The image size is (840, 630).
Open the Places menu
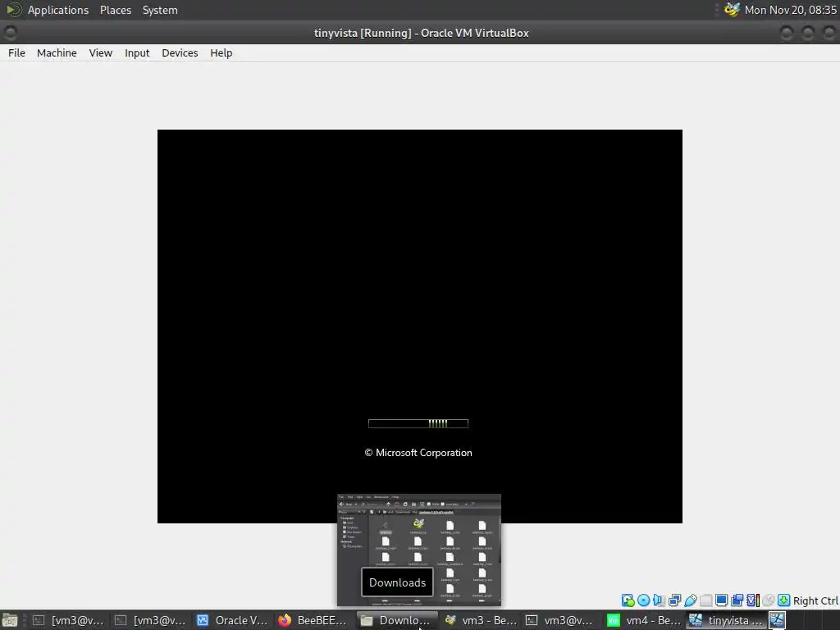tap(116, 10)
